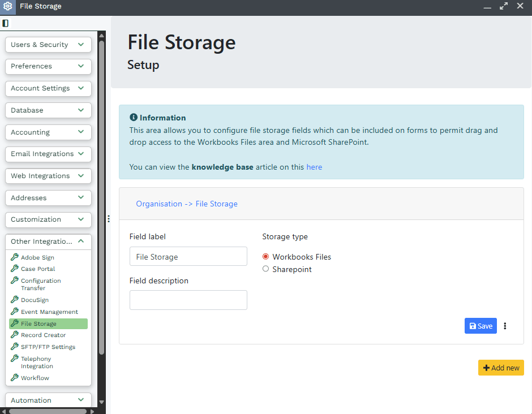Click the wrench icon beside Case Portal
The width and height of the screenshot is (532, 414).
point(15,269)
